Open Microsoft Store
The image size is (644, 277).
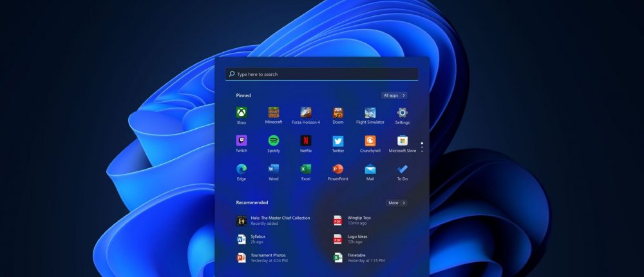(402, 142)
